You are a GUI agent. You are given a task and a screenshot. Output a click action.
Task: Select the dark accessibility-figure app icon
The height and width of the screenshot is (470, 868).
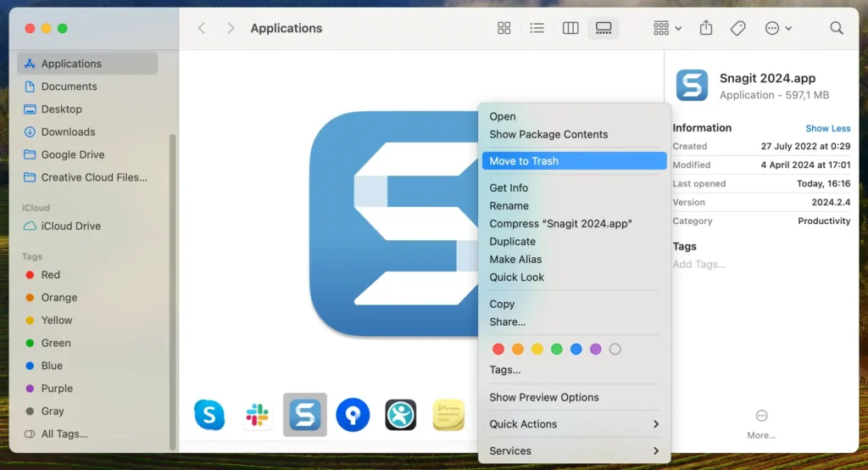401,415
